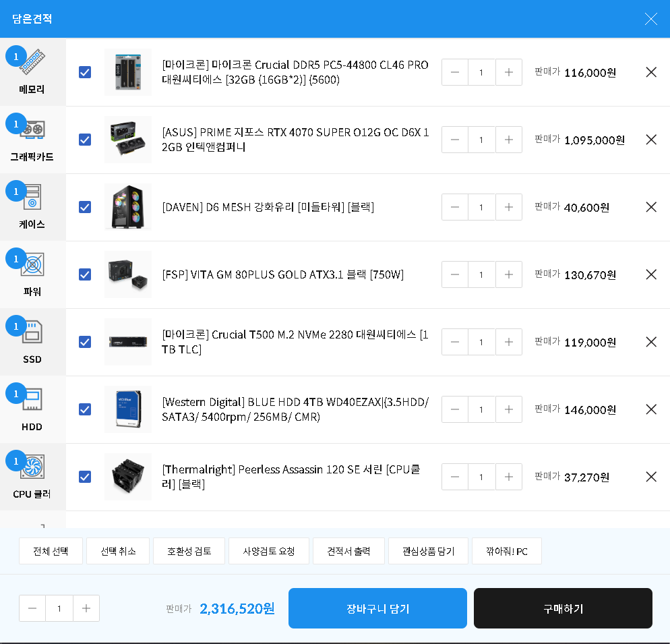Open the ASUS PRIME RTX 4070 SUPER name

pos(295,140)
